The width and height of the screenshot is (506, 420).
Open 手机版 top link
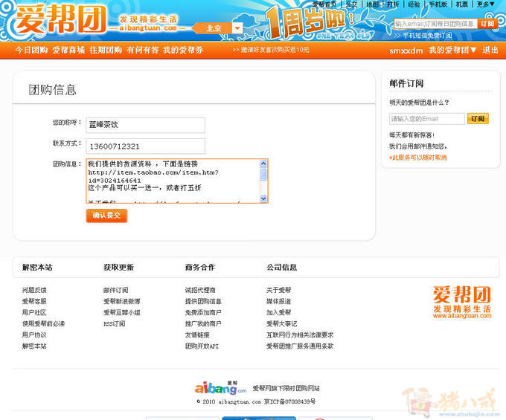coord(438,4)
